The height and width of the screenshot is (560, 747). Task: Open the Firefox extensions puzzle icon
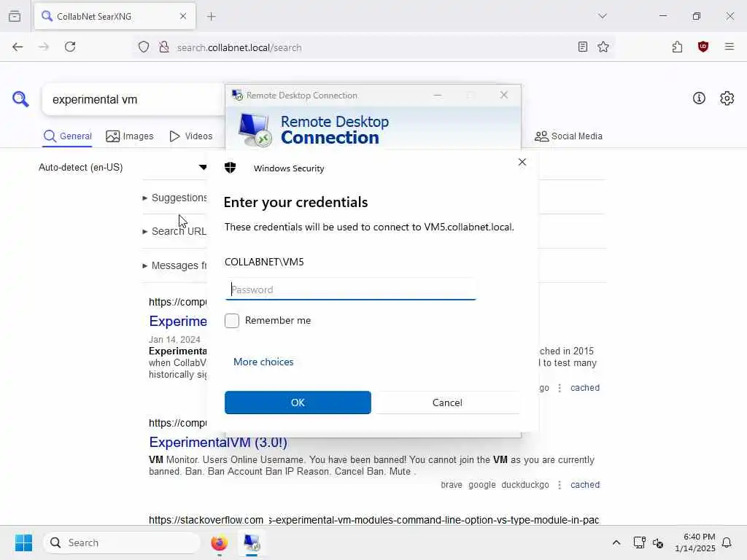(677, 47)
